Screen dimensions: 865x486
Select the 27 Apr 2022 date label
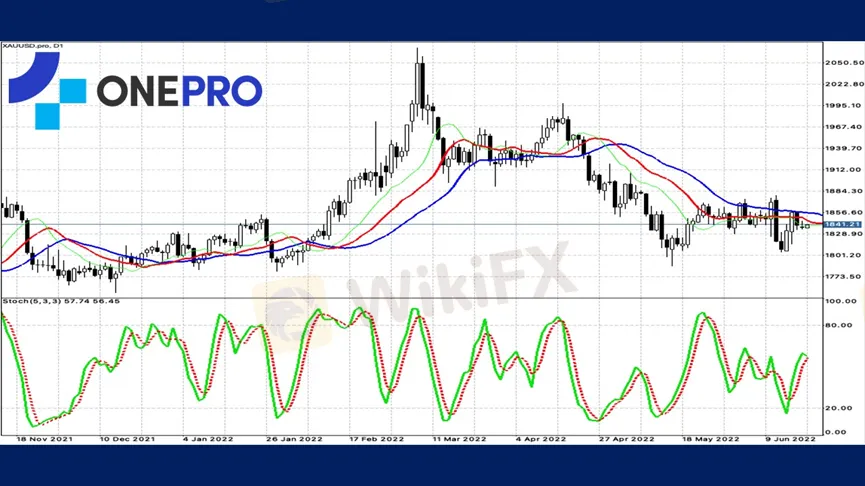pos(626,439)
